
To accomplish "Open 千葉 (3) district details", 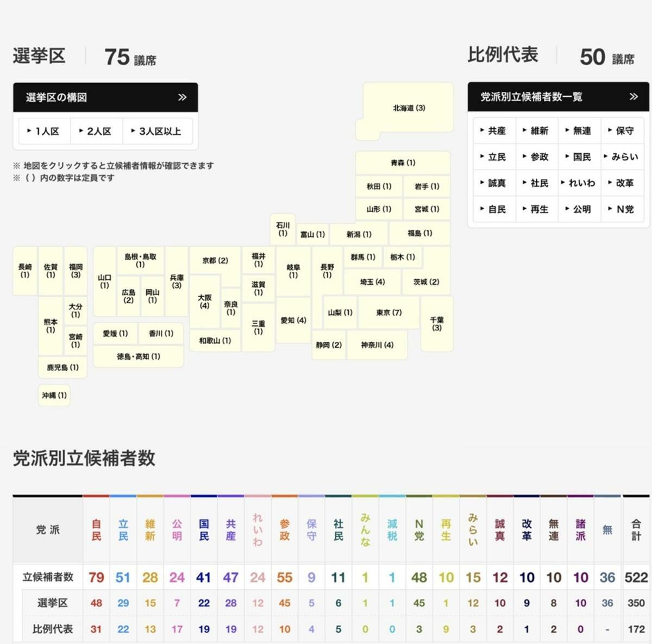I will click(437, 324).
